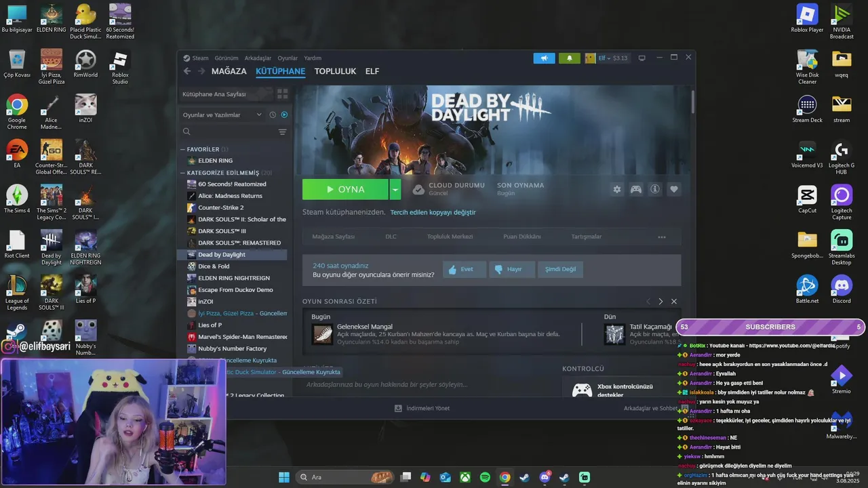This screenshot has height=488, width=868.
Task: Launch the game with Oyna button
Action: (x=346, y=190)
